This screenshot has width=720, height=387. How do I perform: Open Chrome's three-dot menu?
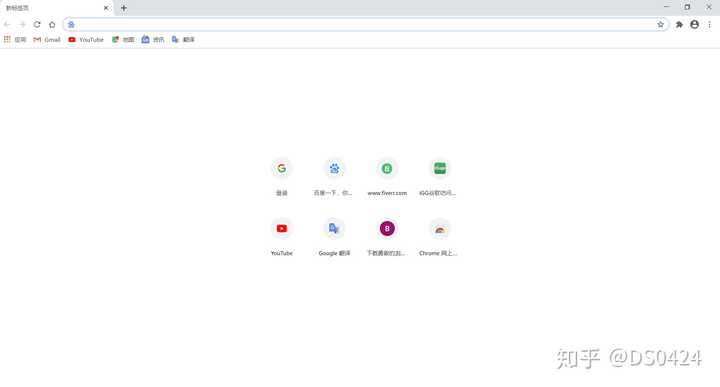[709, 24]
